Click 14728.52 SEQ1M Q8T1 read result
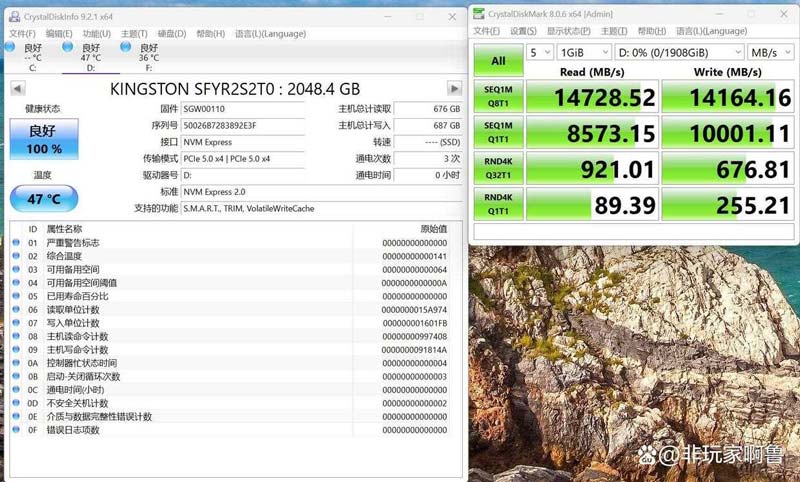This screenshot has width=800, height=482. pos(592,96)
